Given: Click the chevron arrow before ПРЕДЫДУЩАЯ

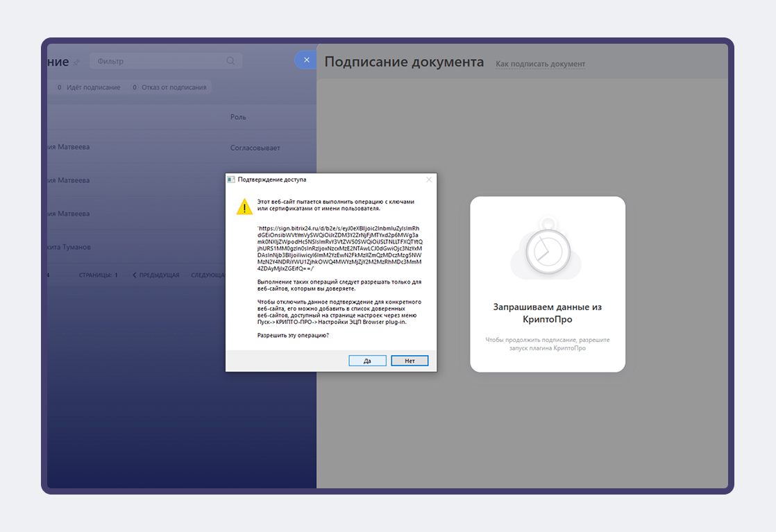Looking at the screenshot, I should (x=134, y=275).
